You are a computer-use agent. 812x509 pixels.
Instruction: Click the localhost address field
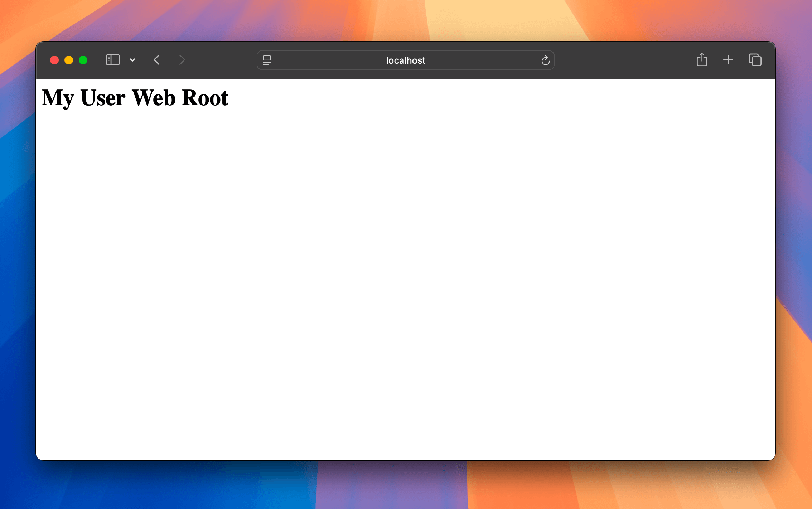405,60
